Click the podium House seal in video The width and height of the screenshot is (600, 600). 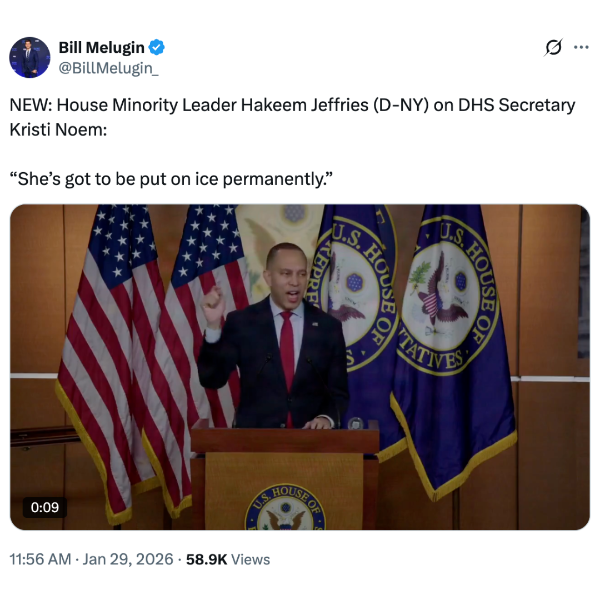click(285, 508)
